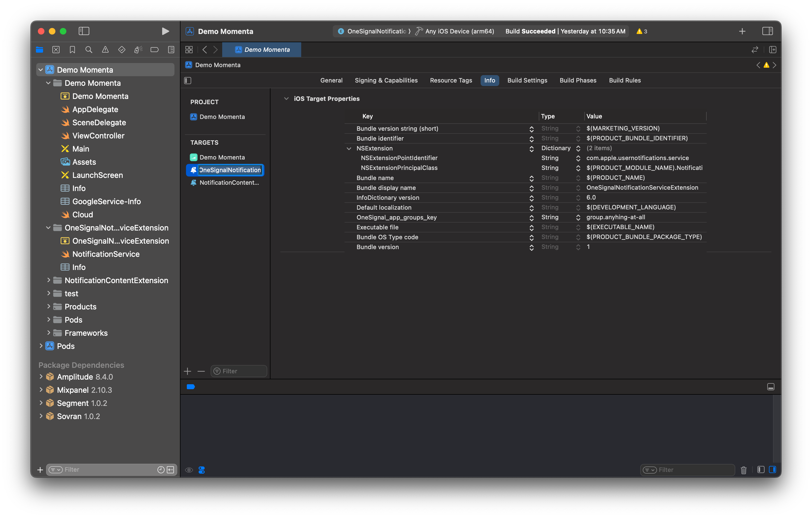Open the Find navigator magnifier icon
Image resolution: width=812 pixels, height=518 pixels.
tap(89, 50)
